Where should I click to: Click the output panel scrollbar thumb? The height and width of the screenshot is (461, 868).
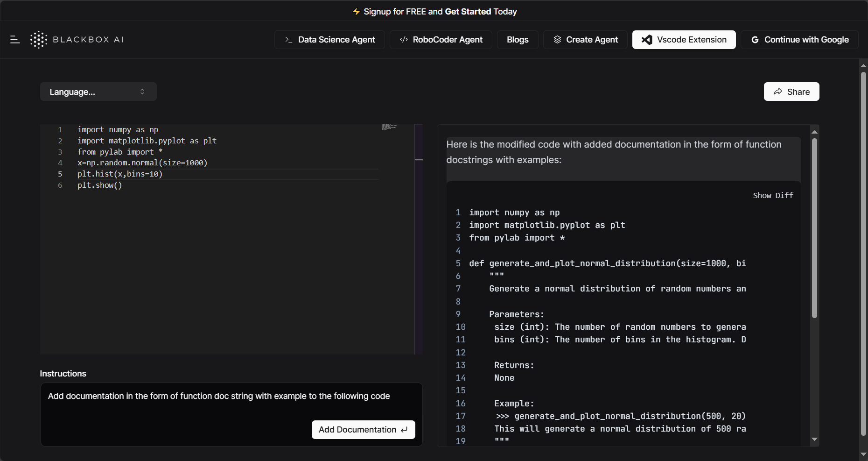coord(814,228)
